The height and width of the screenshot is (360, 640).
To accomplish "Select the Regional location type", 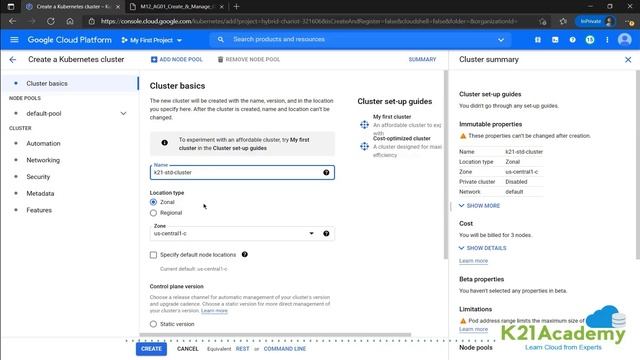I will [x=153, y=213].
